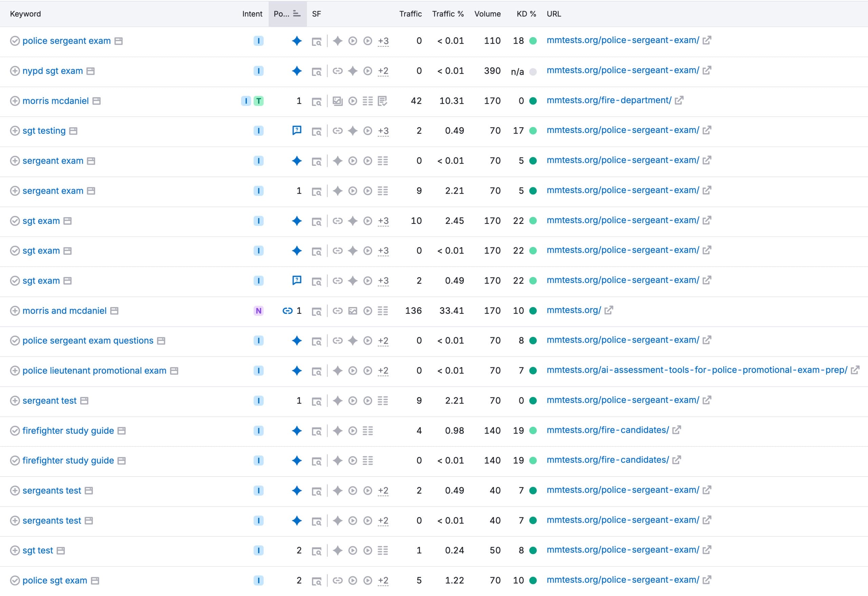Expand +3 more SERP features for police sergeant exam
Screen dimensions: 868x596
[x=383, y=41]
